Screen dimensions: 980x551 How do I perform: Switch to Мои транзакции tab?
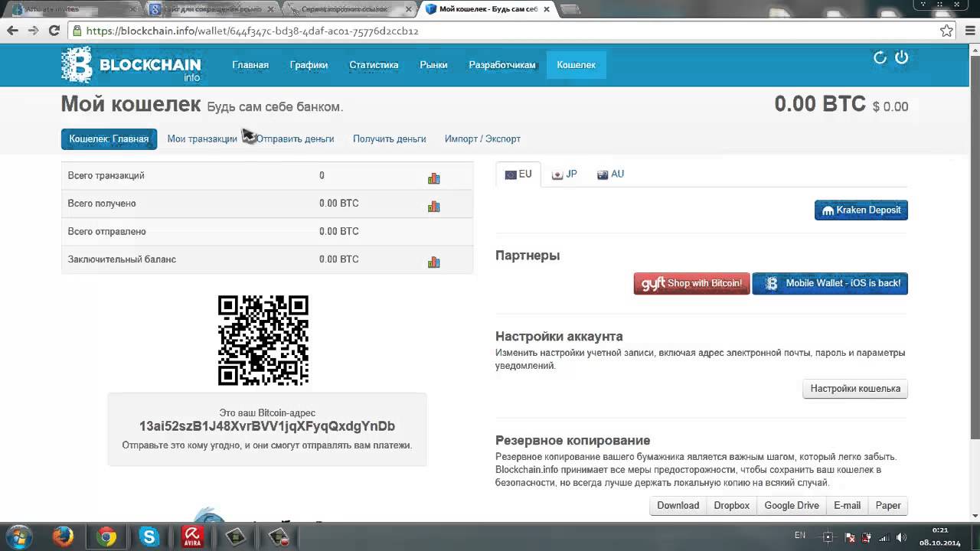[202, 139]
